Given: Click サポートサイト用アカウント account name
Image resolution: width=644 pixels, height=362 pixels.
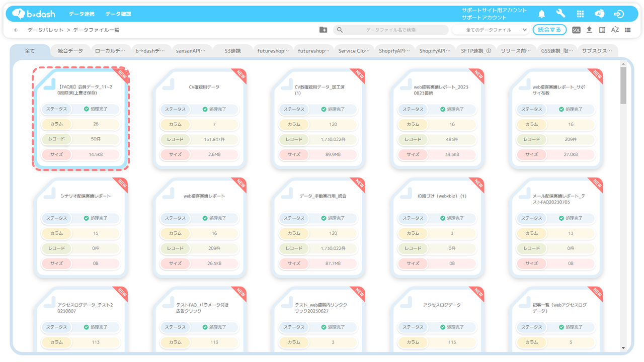Looking at the screenshot, I should coord(495,10).
